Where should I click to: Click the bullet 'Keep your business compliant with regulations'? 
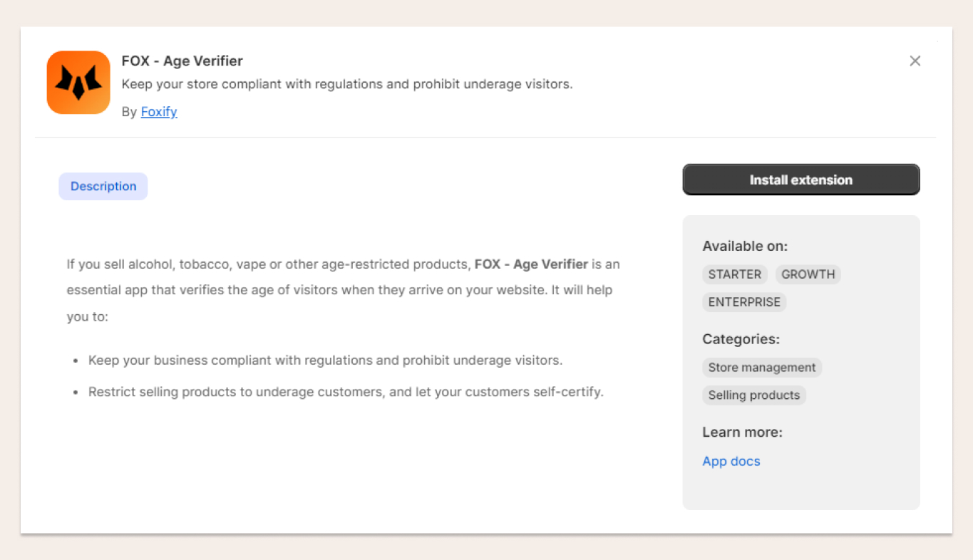[326, 361]
